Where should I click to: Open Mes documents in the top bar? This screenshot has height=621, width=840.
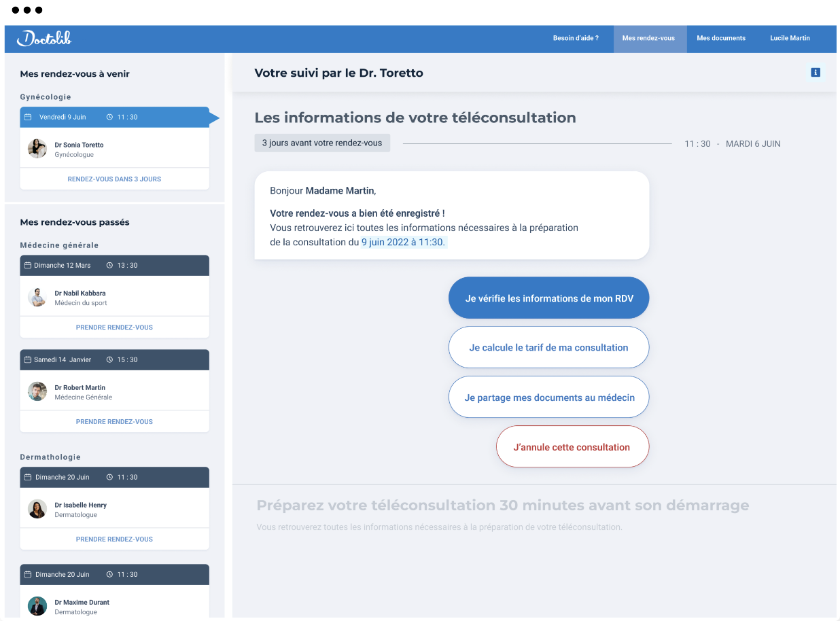pyautogui.click(x=721, y=38)
